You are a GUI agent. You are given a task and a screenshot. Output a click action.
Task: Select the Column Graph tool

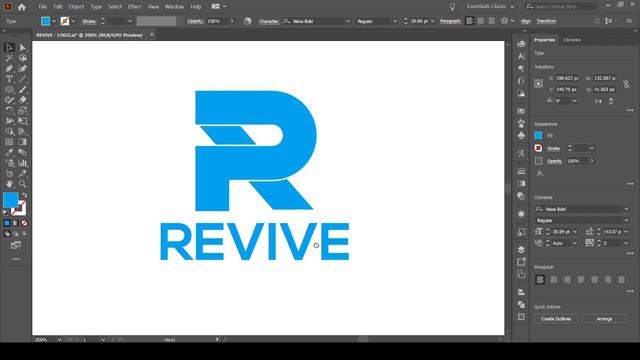22,163
